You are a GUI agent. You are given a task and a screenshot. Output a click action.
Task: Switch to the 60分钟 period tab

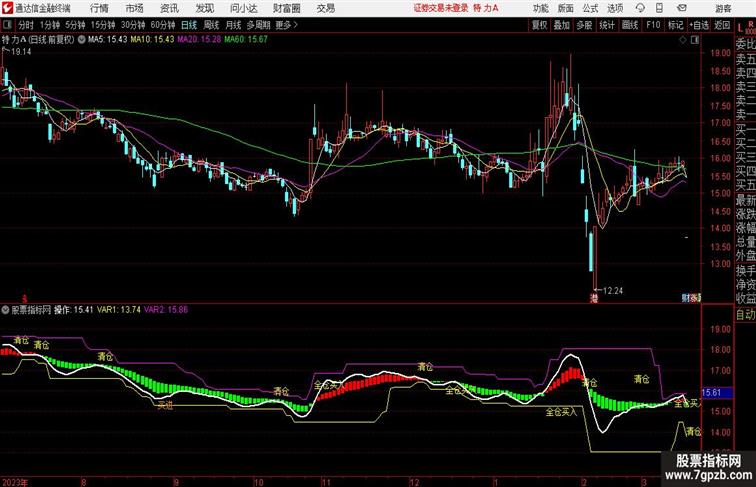163,25
